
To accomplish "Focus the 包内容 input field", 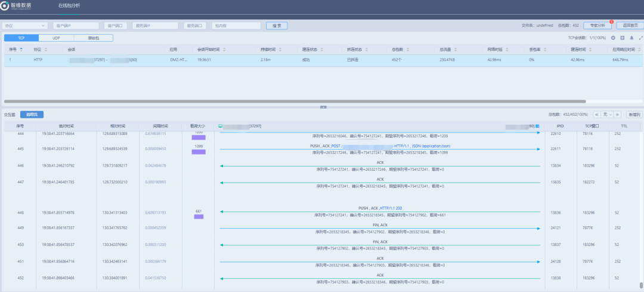I will tap(236, 26).
